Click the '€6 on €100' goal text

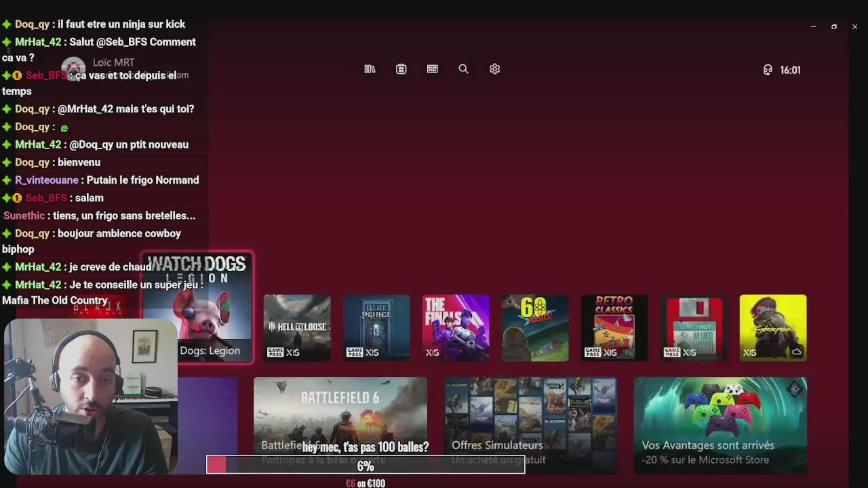tap(366, 483)
